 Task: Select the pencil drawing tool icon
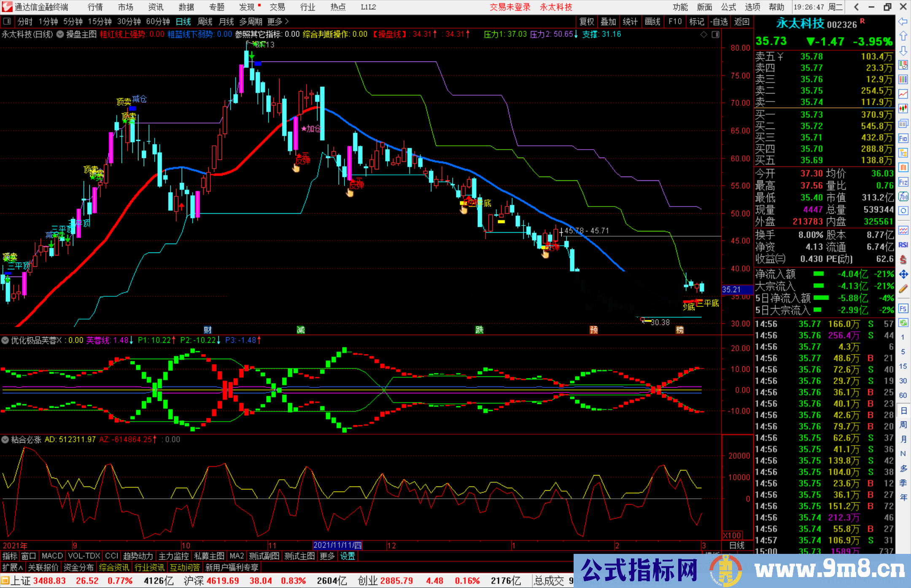pyautogui.click(x=903, y=289)
